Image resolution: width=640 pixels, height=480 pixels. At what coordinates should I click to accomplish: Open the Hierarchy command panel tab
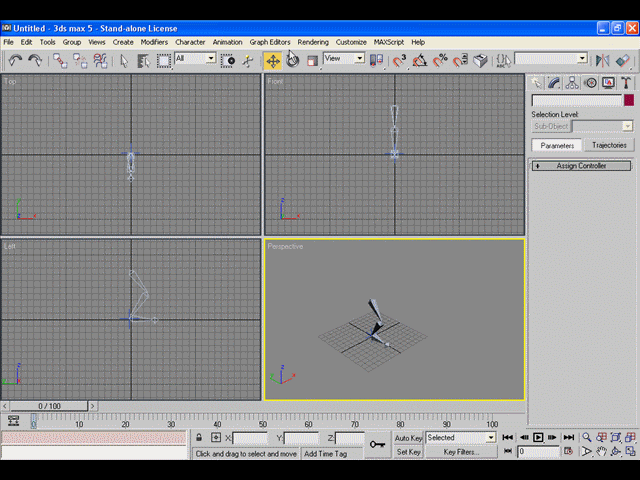pyautogui.click(x=572, y=83)
